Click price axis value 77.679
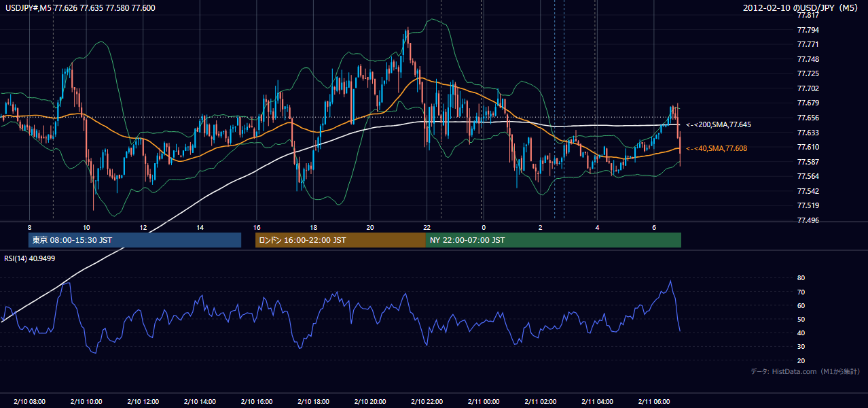The width and height of the screenshot is (868, 408). tap(808, 103)
